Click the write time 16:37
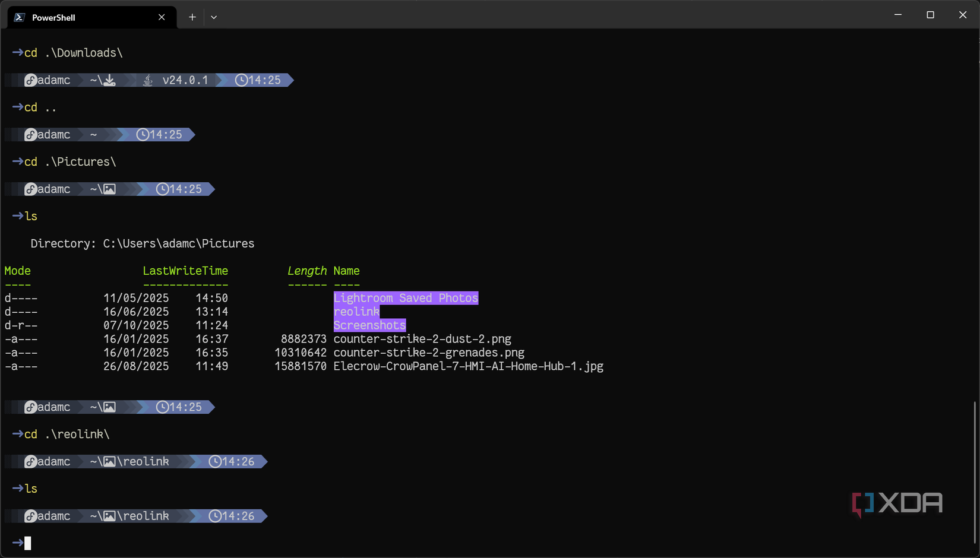This screenshot has height=558, width=980. (x=212, y=339)
